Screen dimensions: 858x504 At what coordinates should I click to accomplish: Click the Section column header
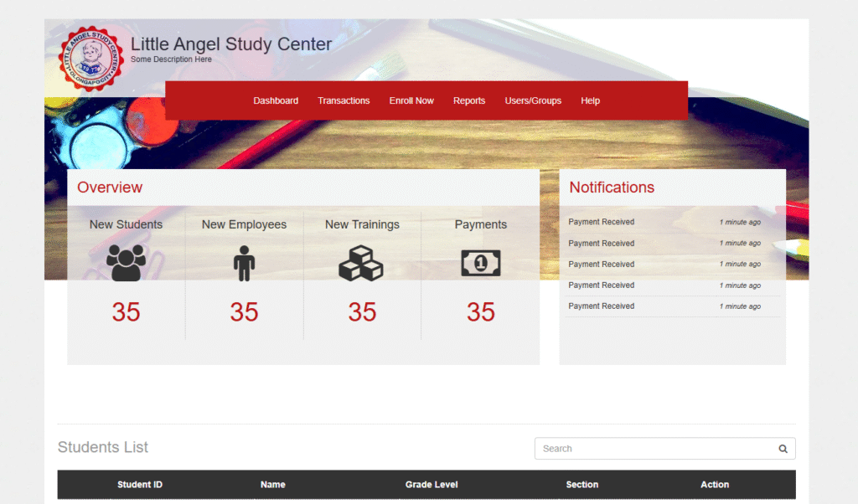581,485
